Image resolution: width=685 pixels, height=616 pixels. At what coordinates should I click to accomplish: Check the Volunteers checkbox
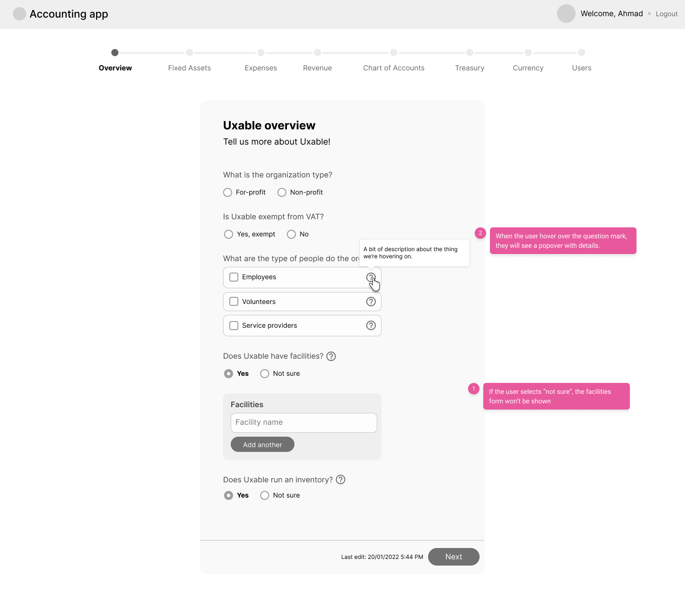click(x=234, y=302)
